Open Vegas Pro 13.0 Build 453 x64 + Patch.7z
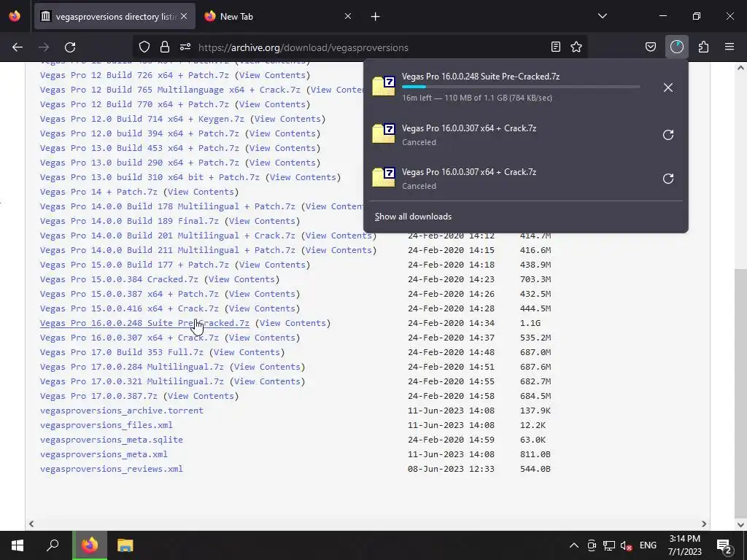Viewport: 747px width, 560px height. (139, 148)
